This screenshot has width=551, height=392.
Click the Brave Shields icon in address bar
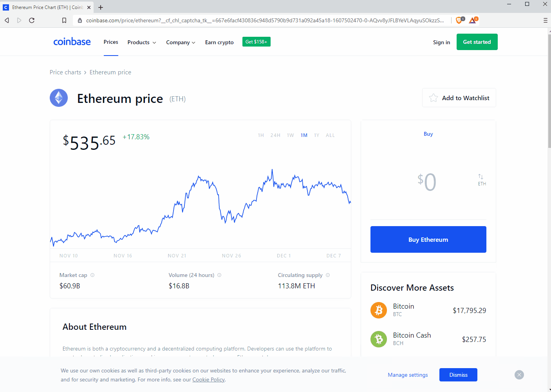tap(458, 20)
